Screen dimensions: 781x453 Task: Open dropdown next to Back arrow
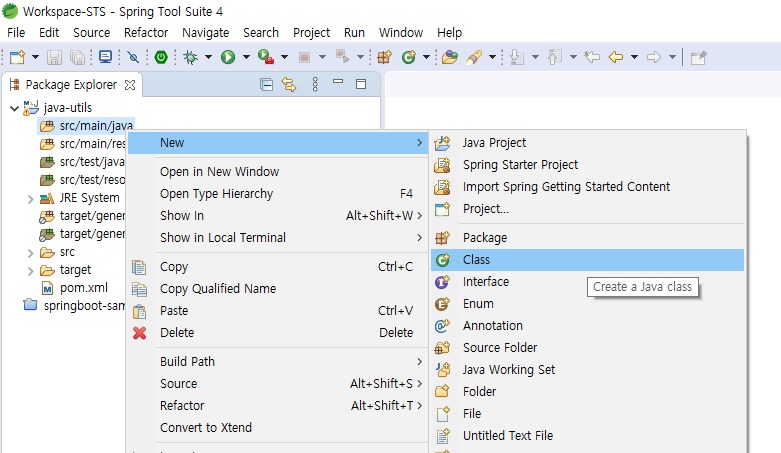click(x=635, y=57)
